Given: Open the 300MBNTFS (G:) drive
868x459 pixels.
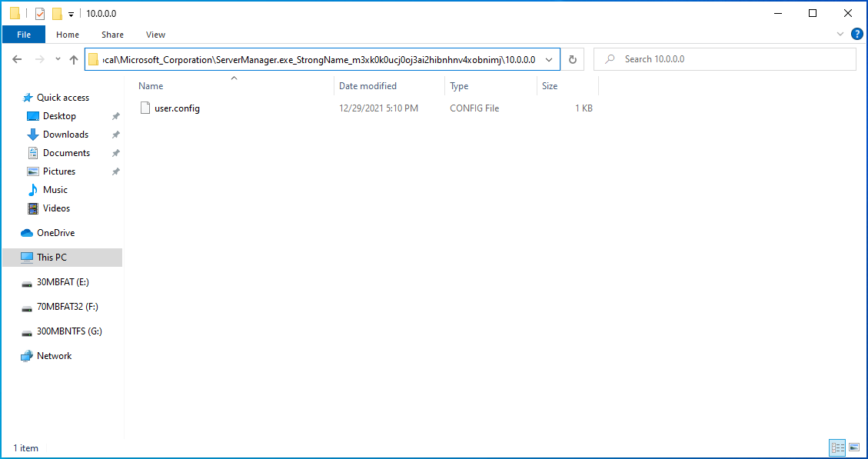Looking at the screenshot, I should point(69,331).
